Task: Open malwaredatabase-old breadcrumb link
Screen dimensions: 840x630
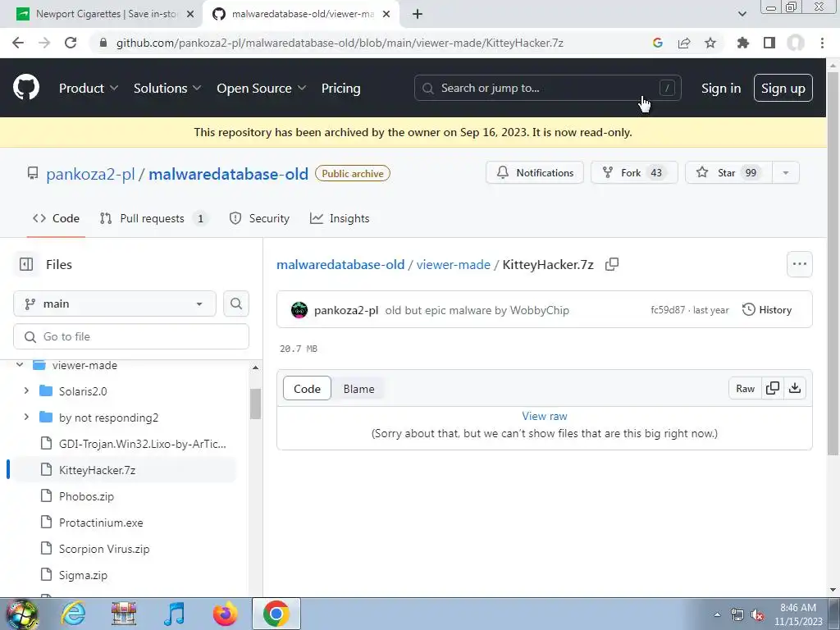Action: (x=340, y=265)
